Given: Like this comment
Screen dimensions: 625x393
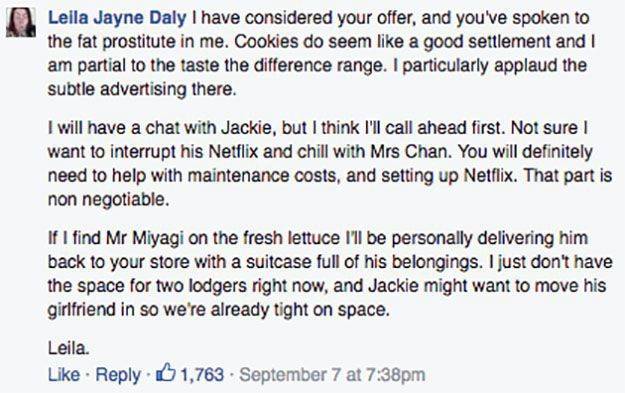Looking at the screenshot, I should tap(63, 375).
